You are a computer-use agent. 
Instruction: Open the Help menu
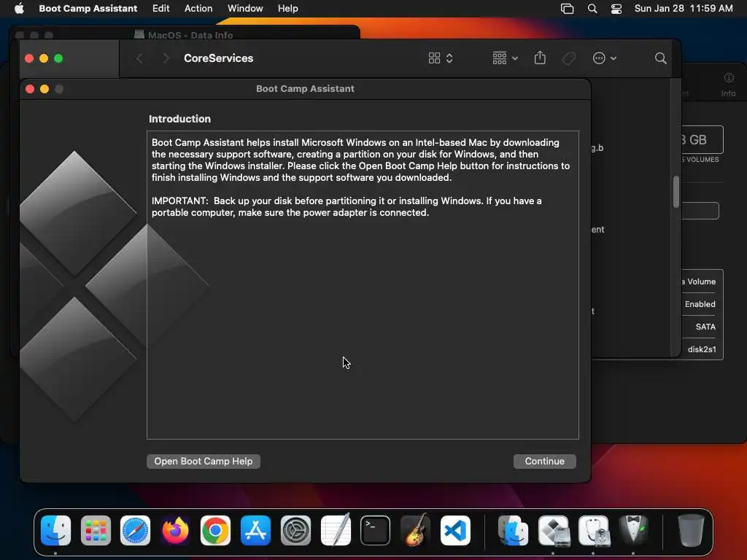pyautogui.click(x=287, y=8)
